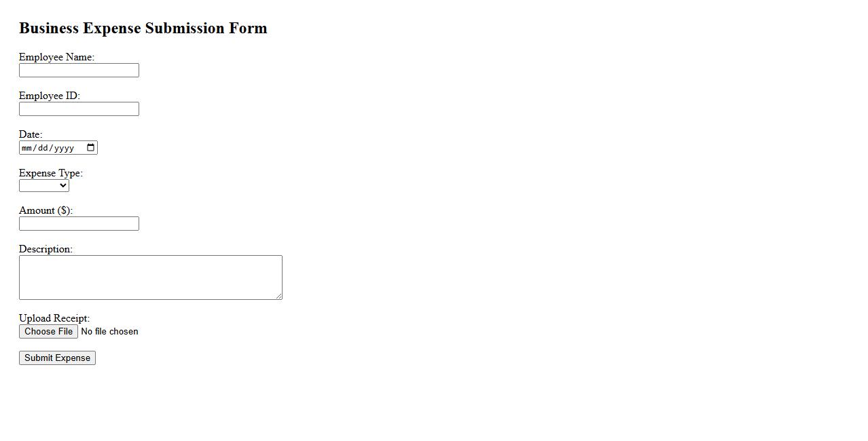Focus the Employee ID input box

pos(79,109)
